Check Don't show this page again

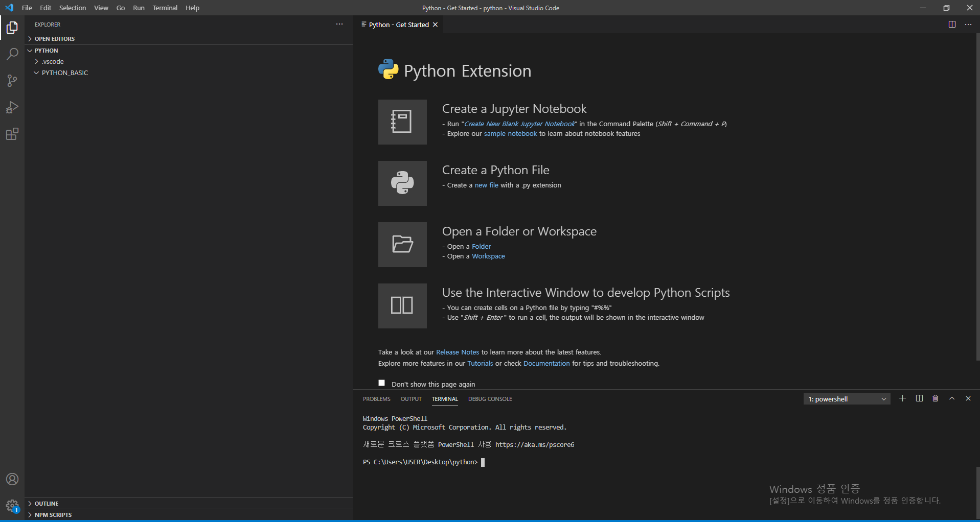click(381, 383)
